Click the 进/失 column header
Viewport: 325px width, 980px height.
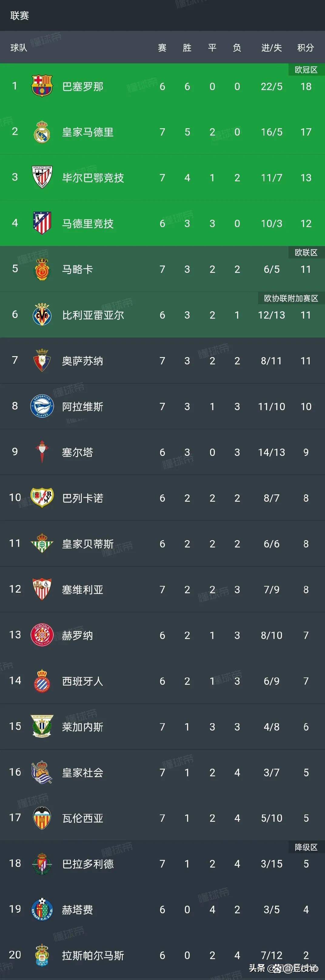271,48
